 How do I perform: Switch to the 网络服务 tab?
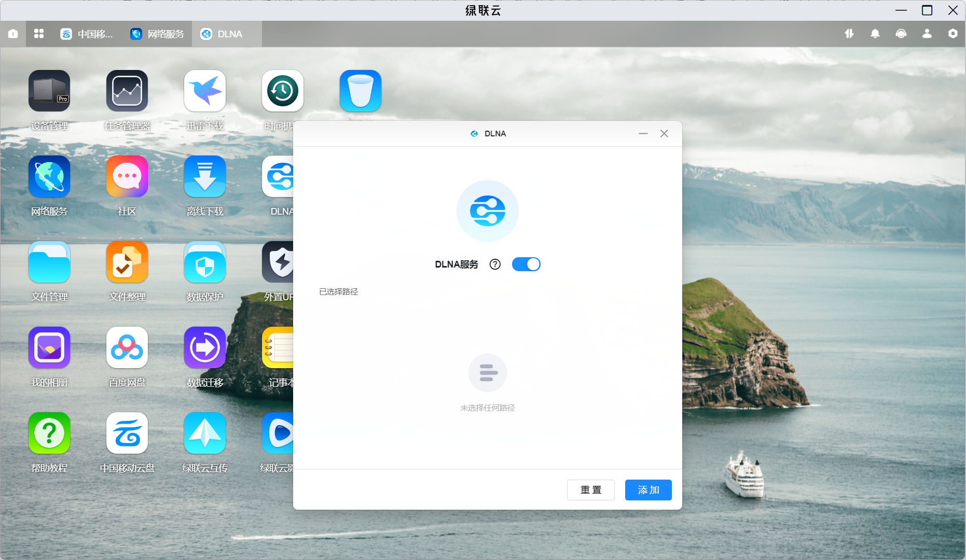158,34
